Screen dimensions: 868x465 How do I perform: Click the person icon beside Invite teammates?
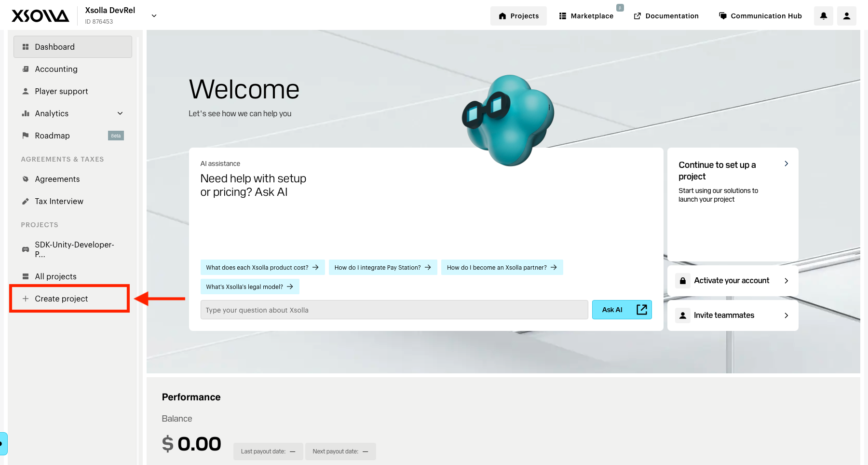tap(683, 315)
